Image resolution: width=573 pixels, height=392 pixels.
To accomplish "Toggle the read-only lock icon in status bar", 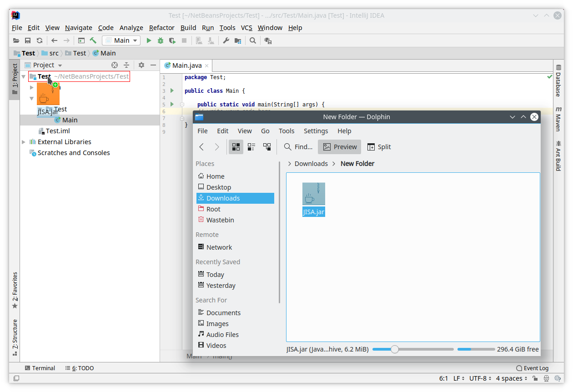I will tap(535, 378).
